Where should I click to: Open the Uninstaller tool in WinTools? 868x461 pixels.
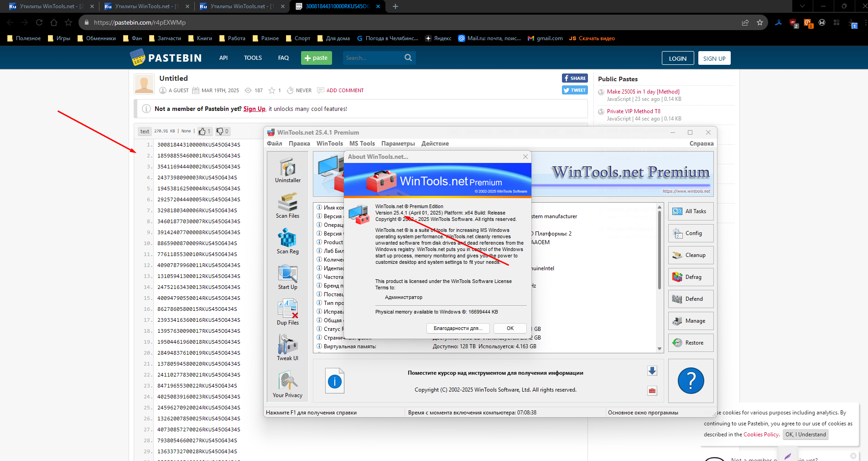[288, 170]
